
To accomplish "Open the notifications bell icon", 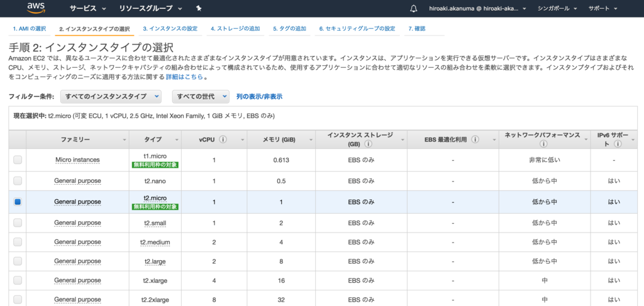I will coord(413,9).
